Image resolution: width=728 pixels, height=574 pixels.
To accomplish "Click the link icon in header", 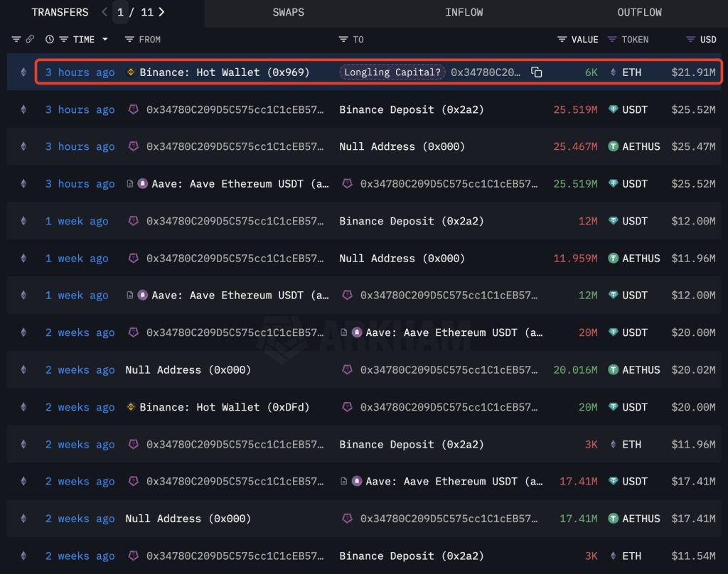I will (x=30, y=40).
